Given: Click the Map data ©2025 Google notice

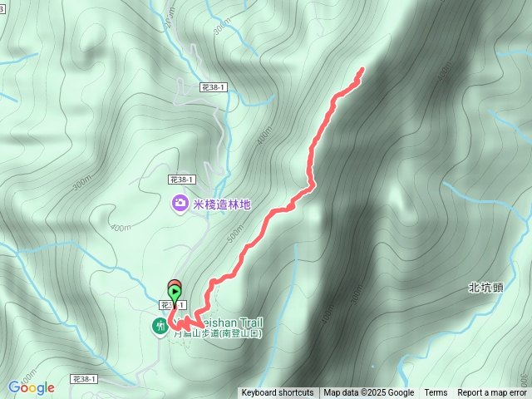Looking at the screenshot, I should [369, 393].
